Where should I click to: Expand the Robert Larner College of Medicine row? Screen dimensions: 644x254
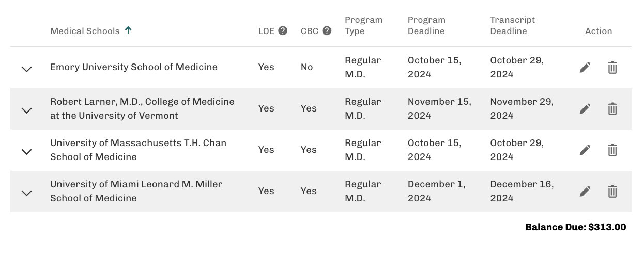click(26, 110)
